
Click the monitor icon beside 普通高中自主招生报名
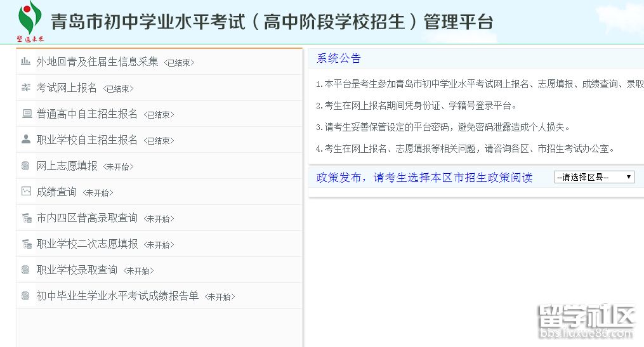tap(26, 114)
